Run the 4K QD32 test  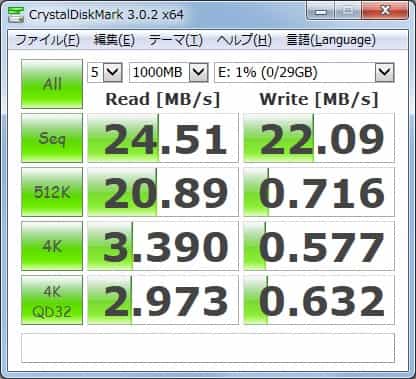tap(52, 300)
